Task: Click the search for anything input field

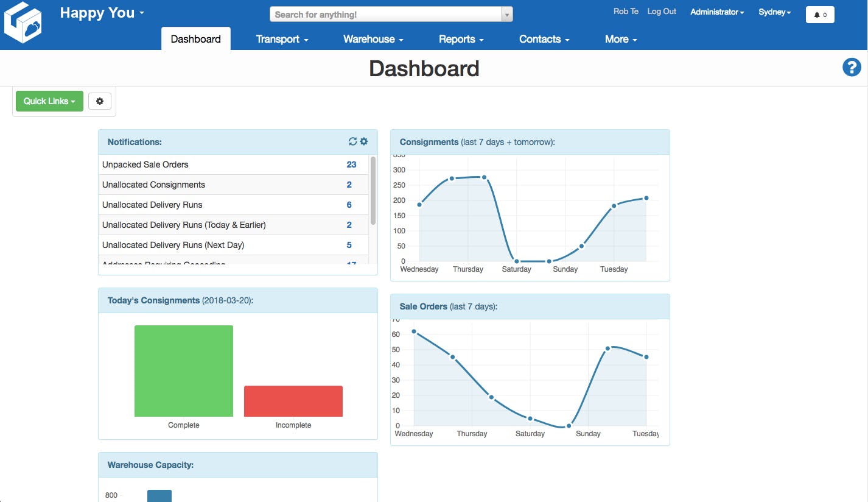Action: [383, 13]
